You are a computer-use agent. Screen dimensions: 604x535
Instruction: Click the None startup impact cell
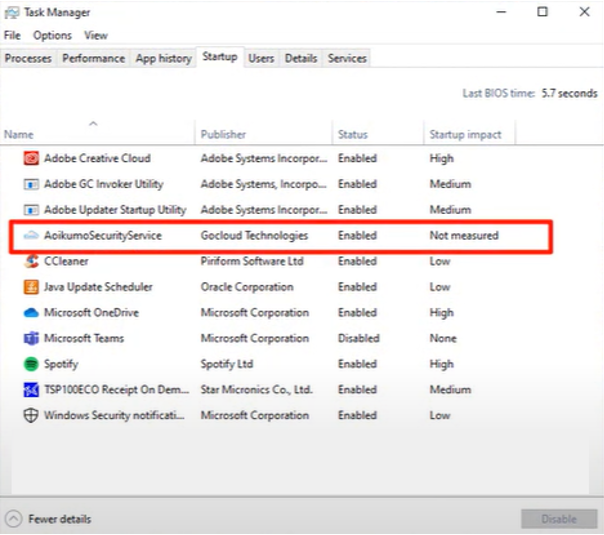pyautogui.click(x=443, y=339)
